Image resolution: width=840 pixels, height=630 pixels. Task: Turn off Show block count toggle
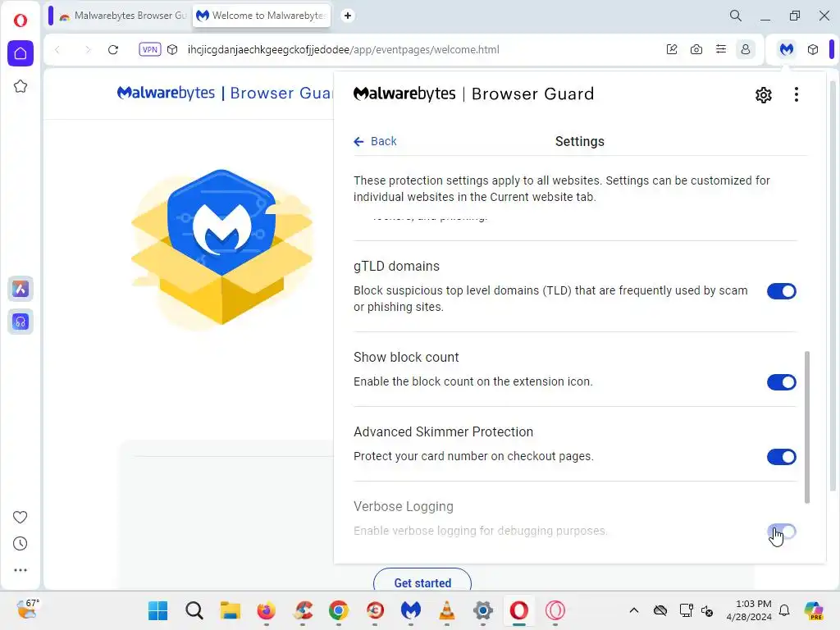[x=782, y=382]
